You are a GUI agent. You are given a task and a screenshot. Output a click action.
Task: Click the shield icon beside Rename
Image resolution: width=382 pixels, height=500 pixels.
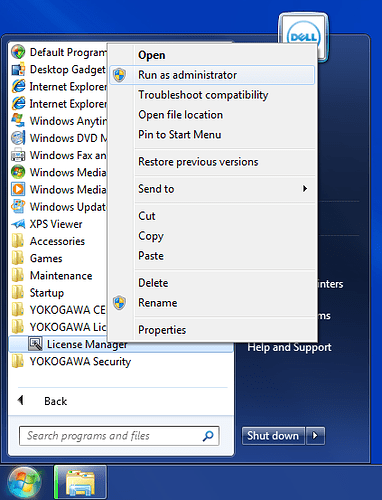[119, 303]
